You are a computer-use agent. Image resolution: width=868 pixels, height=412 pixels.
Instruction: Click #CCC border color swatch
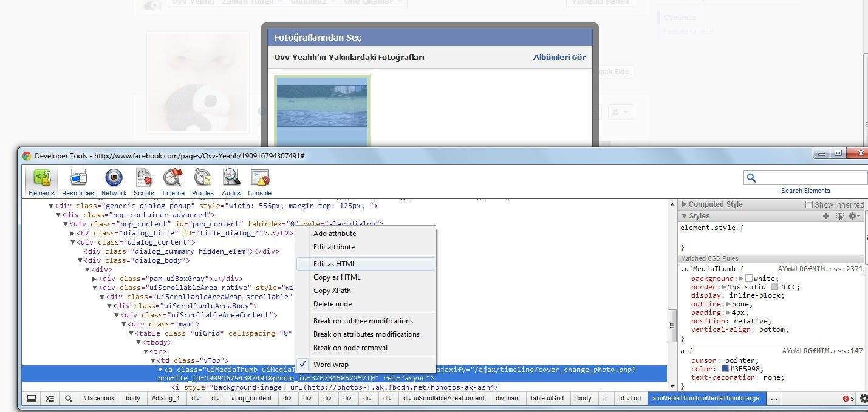774,287
